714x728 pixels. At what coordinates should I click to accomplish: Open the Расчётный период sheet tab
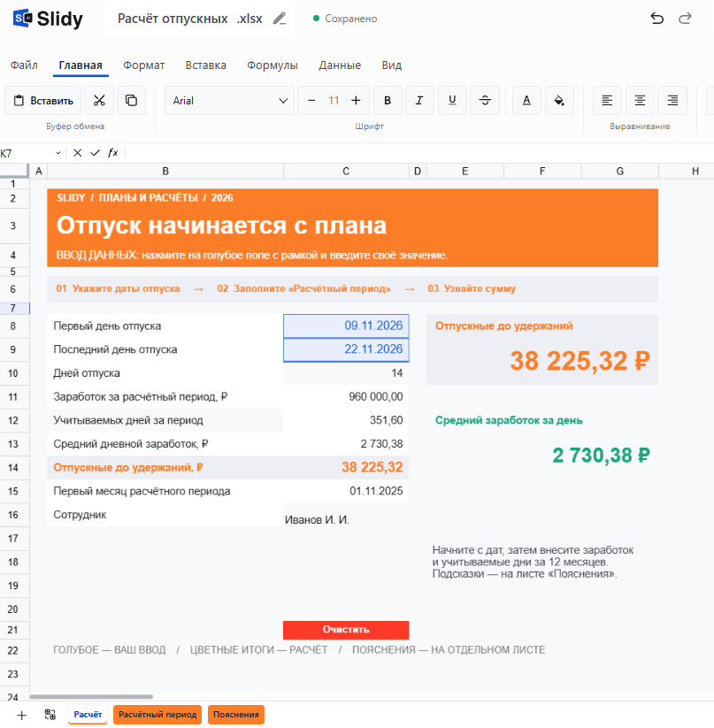(157, 715)
